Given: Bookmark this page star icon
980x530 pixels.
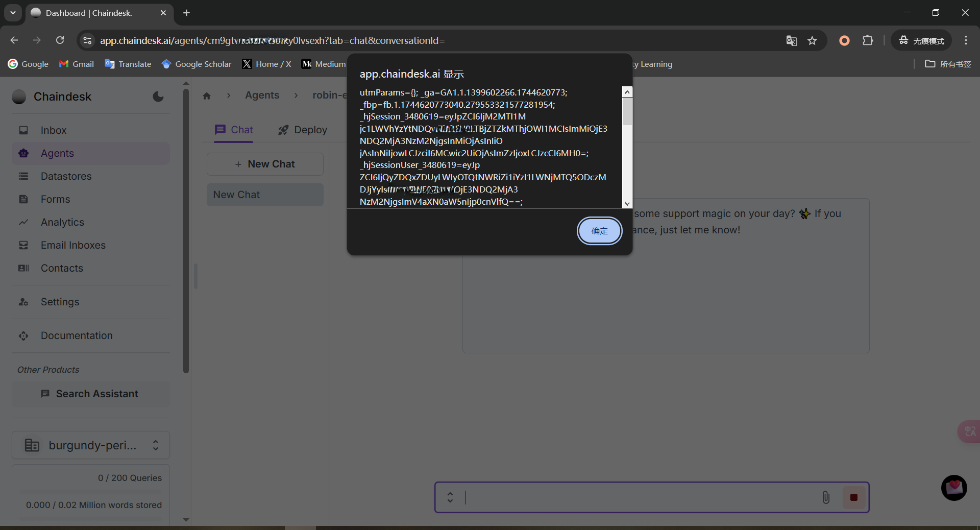Looking at the screenshot, I should [812, 41].
